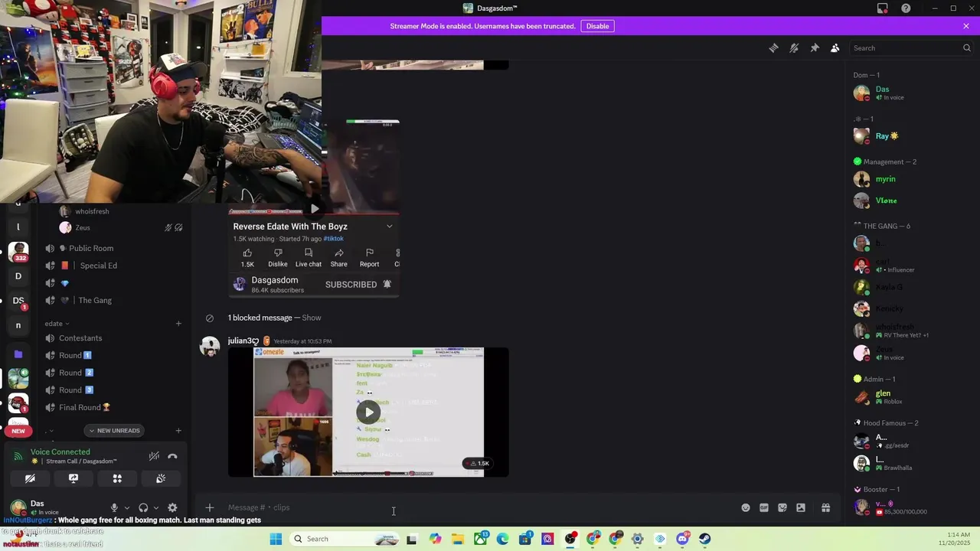Open the emoji picker
Image resolution: width=980 pixels, height=551 pixels.
pos(746,507)
